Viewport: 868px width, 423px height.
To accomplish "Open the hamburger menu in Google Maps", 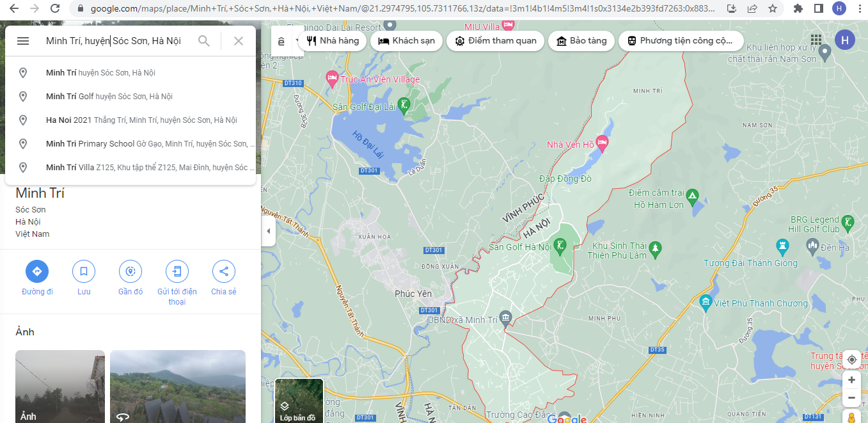I will [23, 41].
